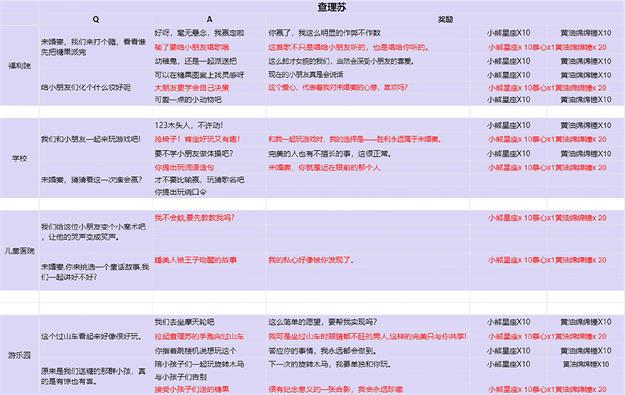The width and height of the screenshot is (625, 395).
Task: Click the question about picking a '童话故事'
Action: [x=95, y=272]
